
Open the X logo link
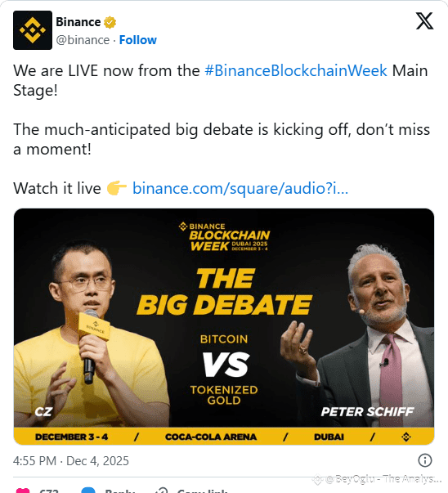coord(424,20)
